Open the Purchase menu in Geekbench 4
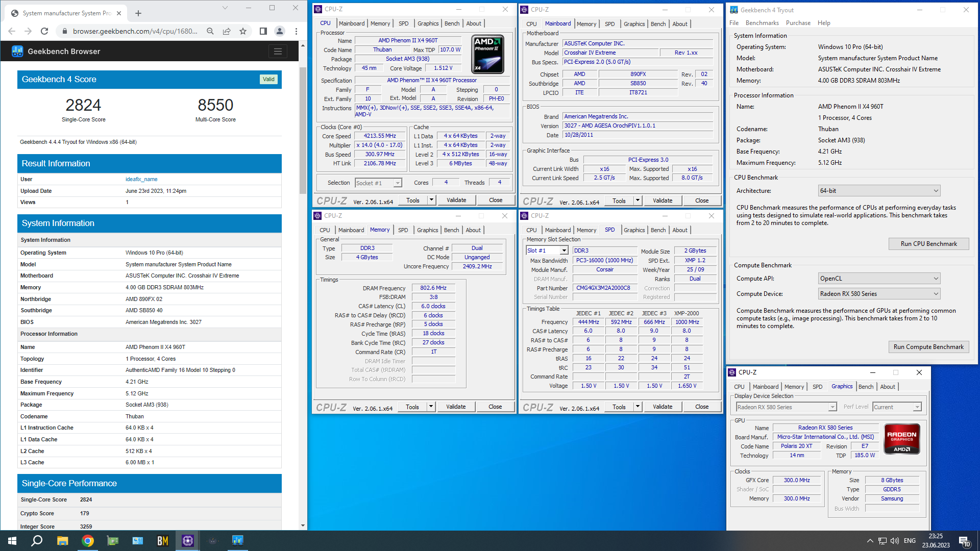This screenshot has height=551, width=980. [798, 23]
